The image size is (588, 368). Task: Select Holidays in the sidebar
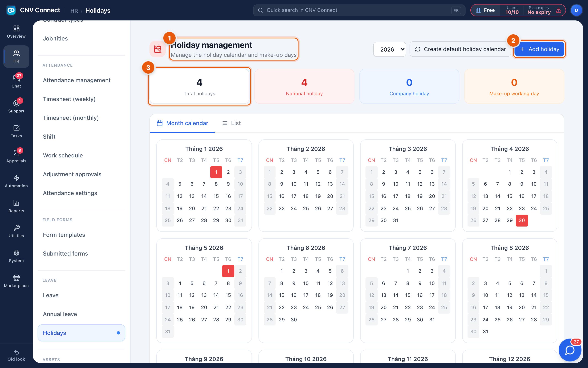(81, 333)
